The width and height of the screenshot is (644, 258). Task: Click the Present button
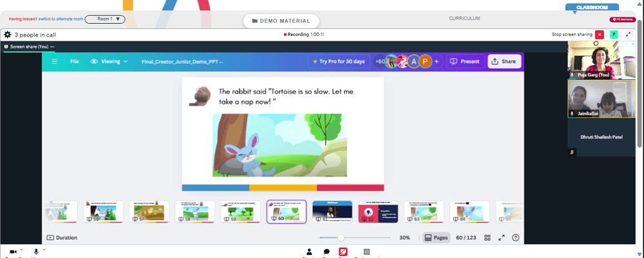pyautogui.click(x=466, y=62)
